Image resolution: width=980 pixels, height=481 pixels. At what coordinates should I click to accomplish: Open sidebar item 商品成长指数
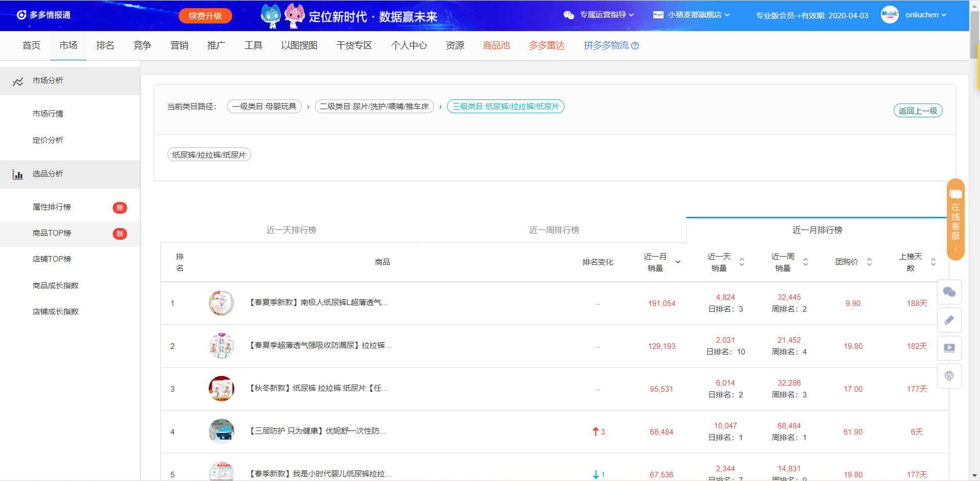point(56,286)
